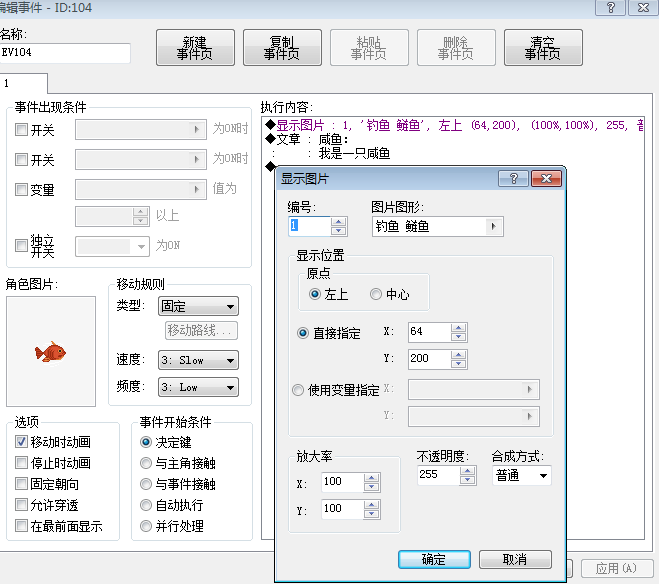Confirm with the 确定 button
Viewport: 659px width, 584px height.
click(x=434, y=559)
